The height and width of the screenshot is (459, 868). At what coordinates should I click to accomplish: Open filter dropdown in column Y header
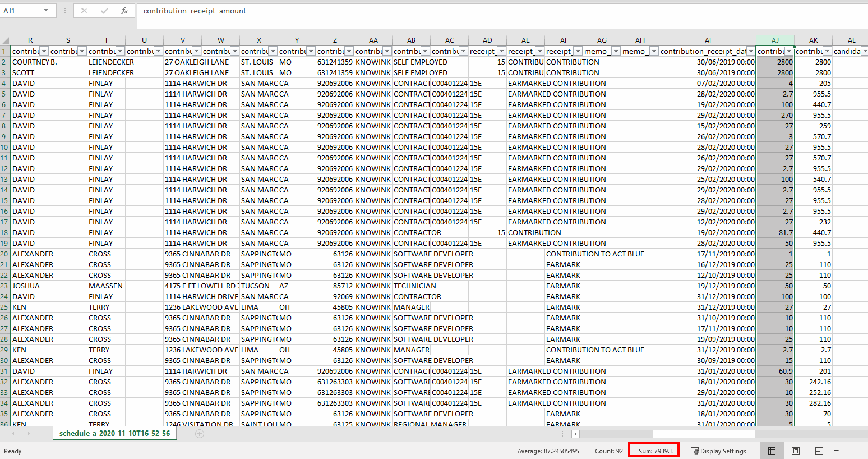(311, 51)
